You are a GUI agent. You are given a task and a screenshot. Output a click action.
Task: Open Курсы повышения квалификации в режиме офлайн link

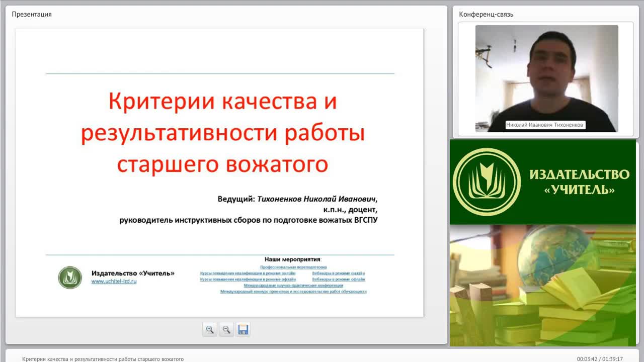coord(248,279)
